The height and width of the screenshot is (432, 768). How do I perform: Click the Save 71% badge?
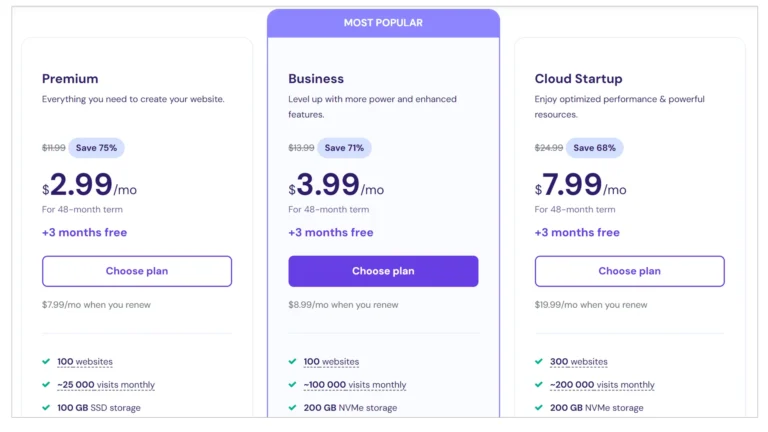[x=344, y=148]
